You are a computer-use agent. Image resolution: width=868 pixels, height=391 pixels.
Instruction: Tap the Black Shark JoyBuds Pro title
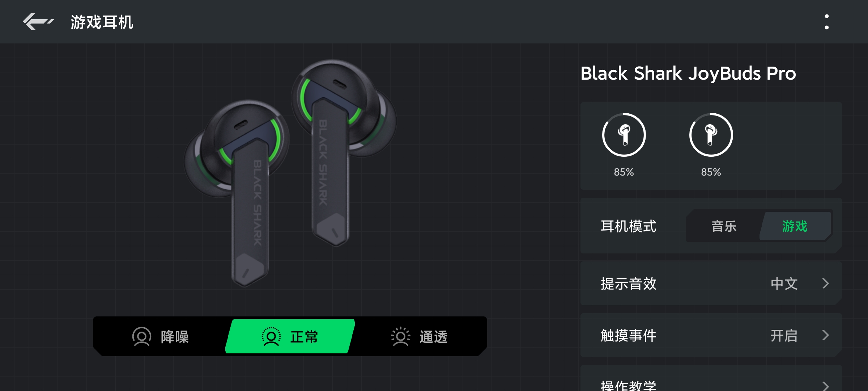(688, 73)
